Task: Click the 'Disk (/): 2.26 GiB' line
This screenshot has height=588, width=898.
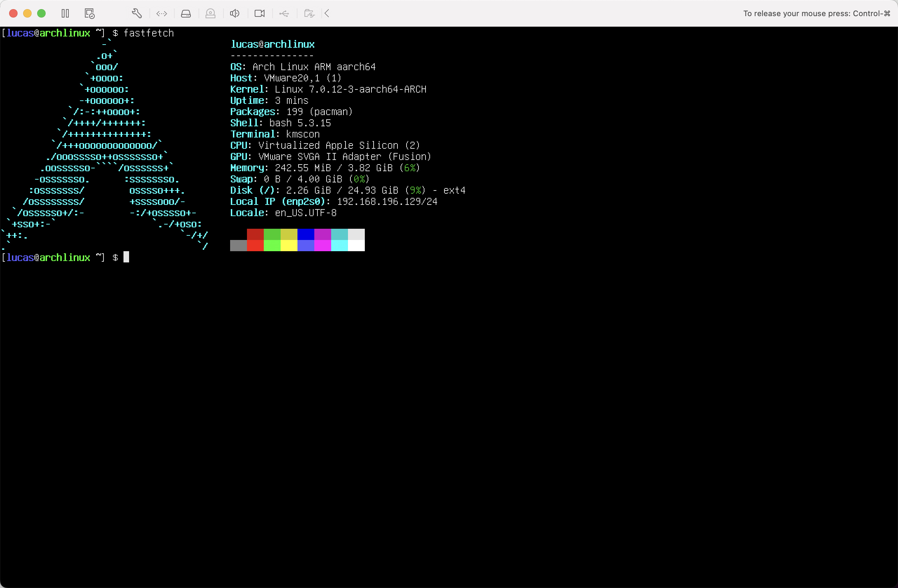Action: [x=348, y=190]
